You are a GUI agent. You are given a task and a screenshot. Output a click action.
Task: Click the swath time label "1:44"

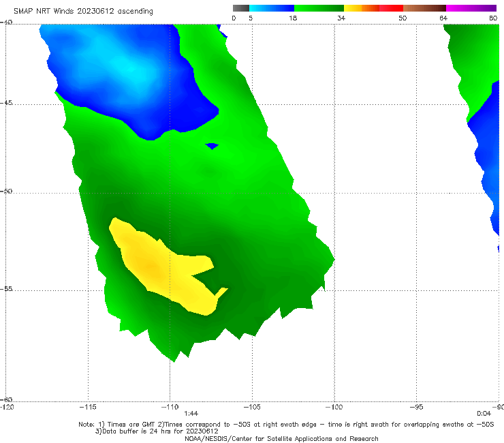[x=191, y=414]
